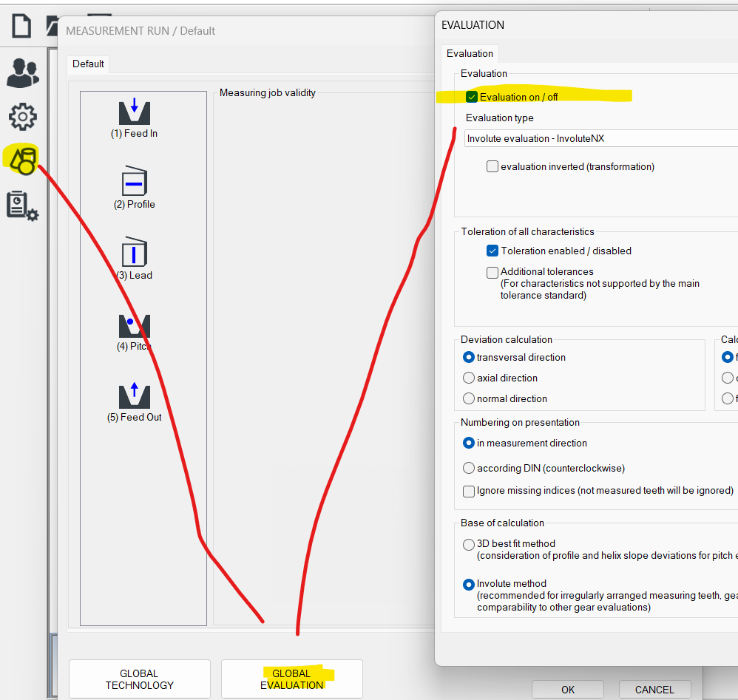
Task: Click the new document icon
Action: (x=21, y=26)
